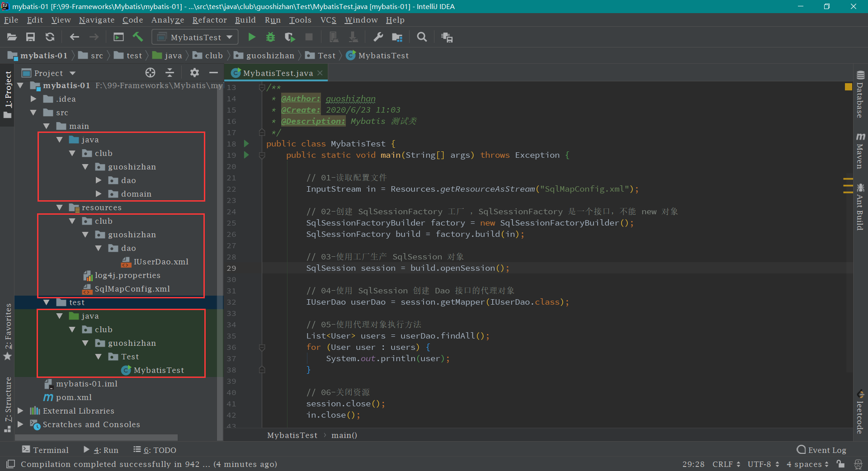Click the green Run button in toolbar
The width and height of the screenshot is (868, 471).
pyautogui.click(x=252, y=37)
